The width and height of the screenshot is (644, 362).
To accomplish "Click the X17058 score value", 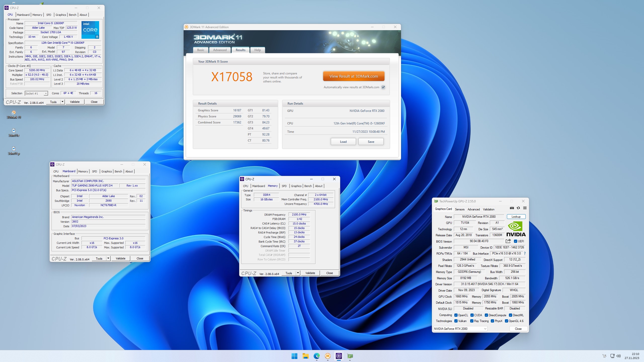I will [232, 77].
